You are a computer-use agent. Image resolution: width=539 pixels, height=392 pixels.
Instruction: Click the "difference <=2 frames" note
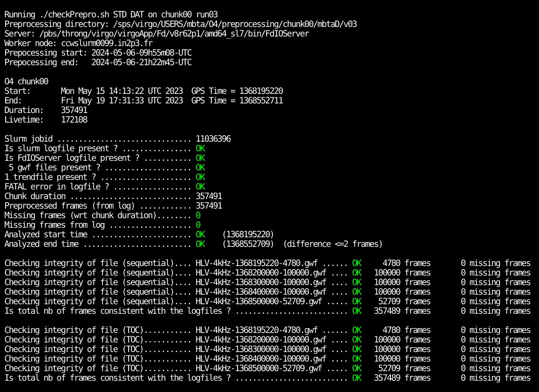(x=333, y=244)
